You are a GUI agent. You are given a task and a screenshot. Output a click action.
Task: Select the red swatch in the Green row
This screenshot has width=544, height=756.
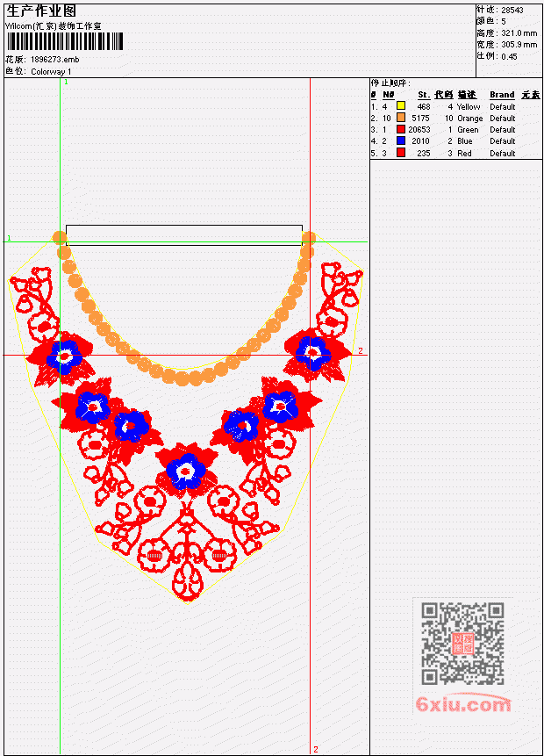(400, 129)
